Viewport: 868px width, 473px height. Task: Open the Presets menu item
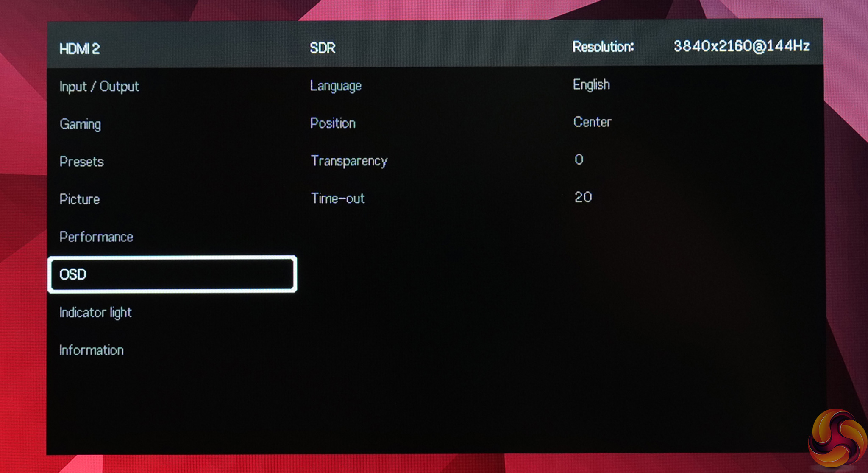point(81,162)
